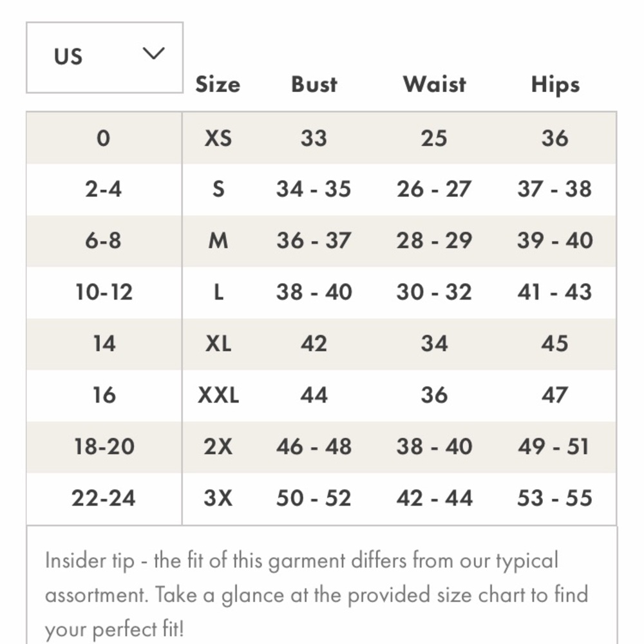
Task: Select the 3X size label
Action: 218,498
